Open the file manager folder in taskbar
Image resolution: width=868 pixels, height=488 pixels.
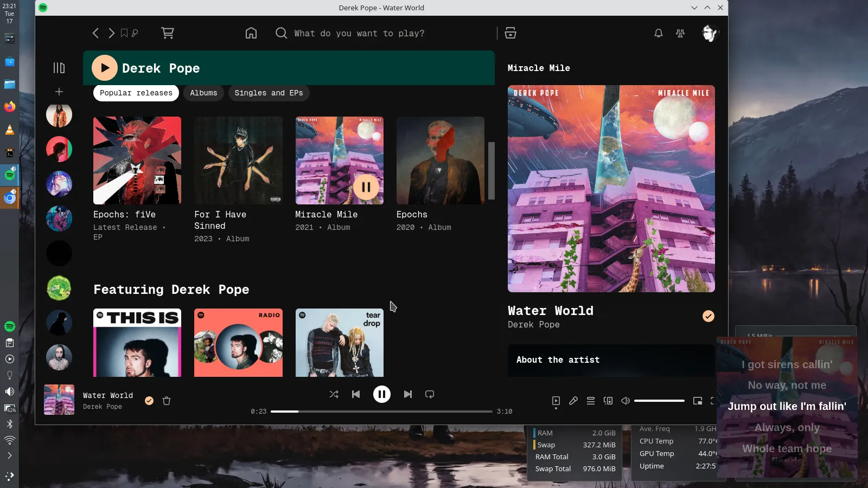tap(10, 84)
